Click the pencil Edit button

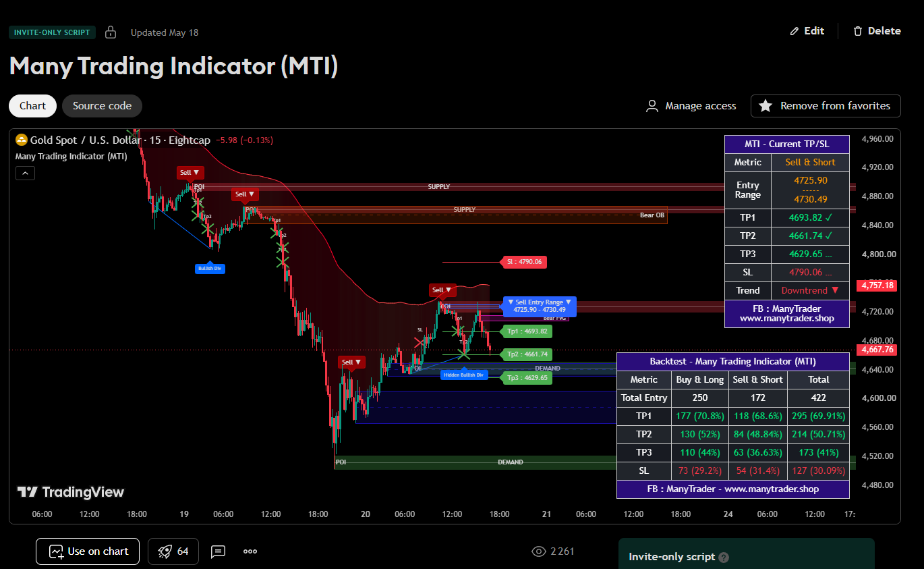[807, 31]
